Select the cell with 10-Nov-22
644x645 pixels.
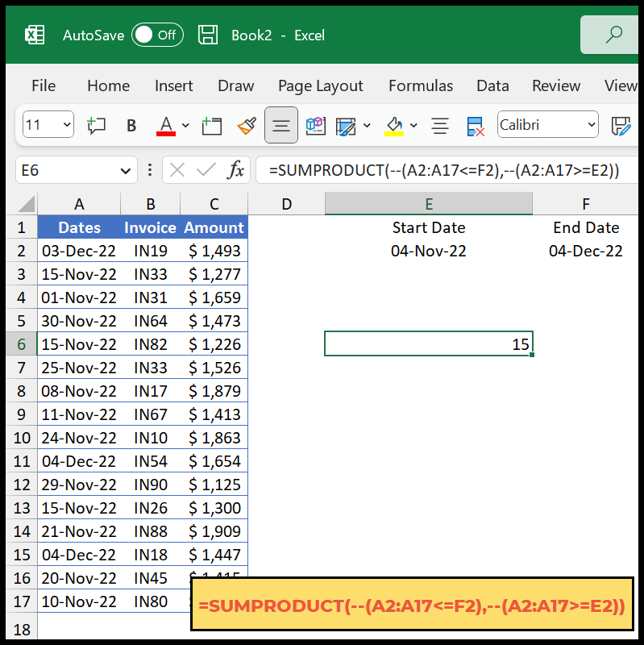pyautogui.click(x=79, y=601)
